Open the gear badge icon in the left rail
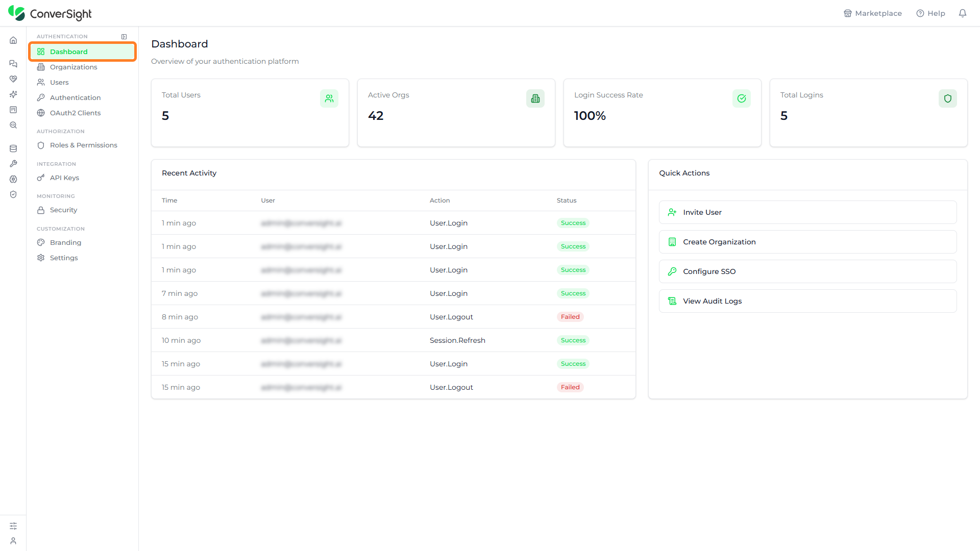980x551 pixels. click(13, 179)
